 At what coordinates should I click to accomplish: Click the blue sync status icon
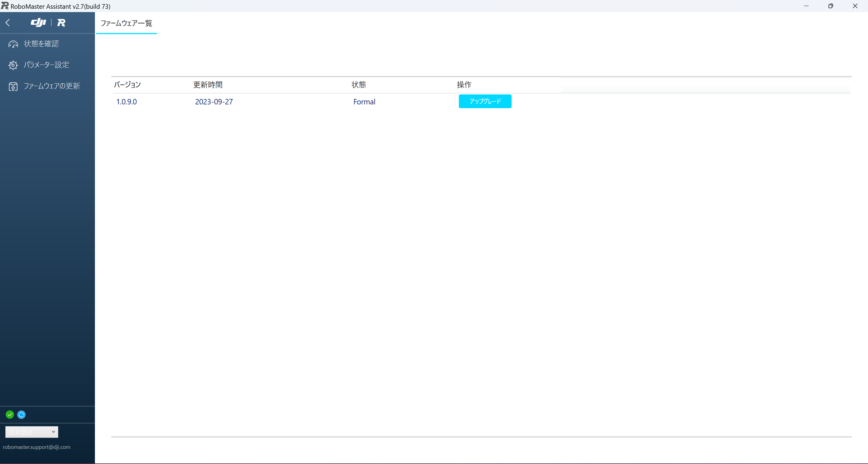(21, 415)
